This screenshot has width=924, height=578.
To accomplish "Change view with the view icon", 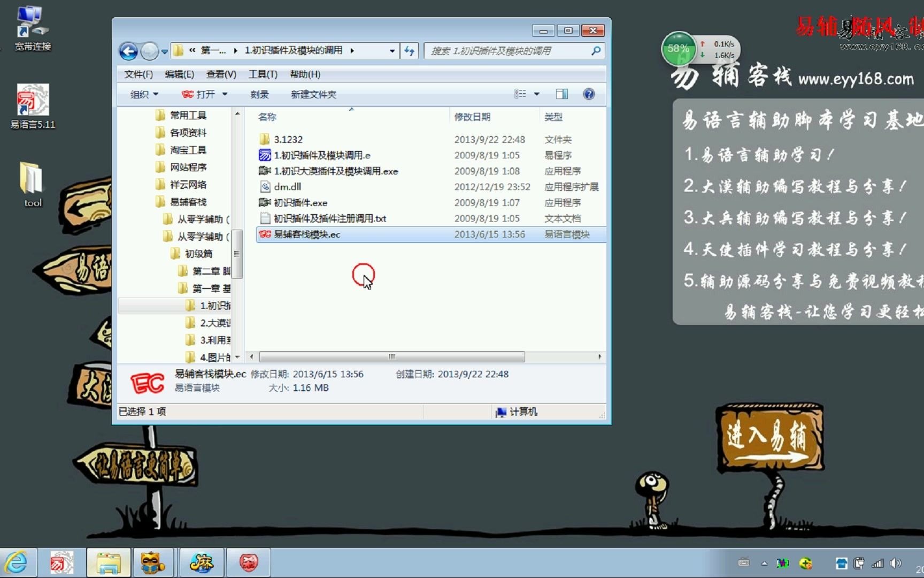I will (x=520, y=94).
